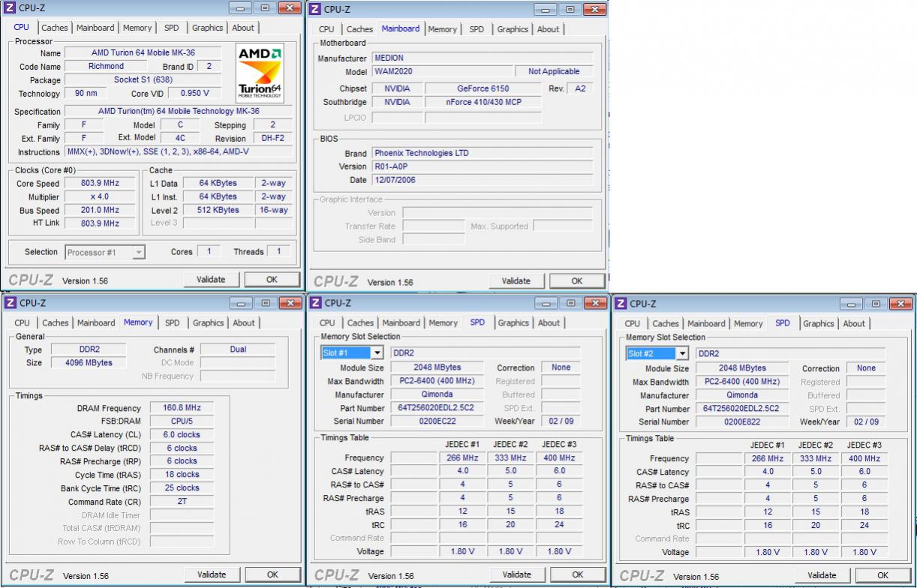The width and height of the screenshot is (917, 588).
Task: Click the Z title icon of the Slot #1 SPD window
Action: (315, 303)
